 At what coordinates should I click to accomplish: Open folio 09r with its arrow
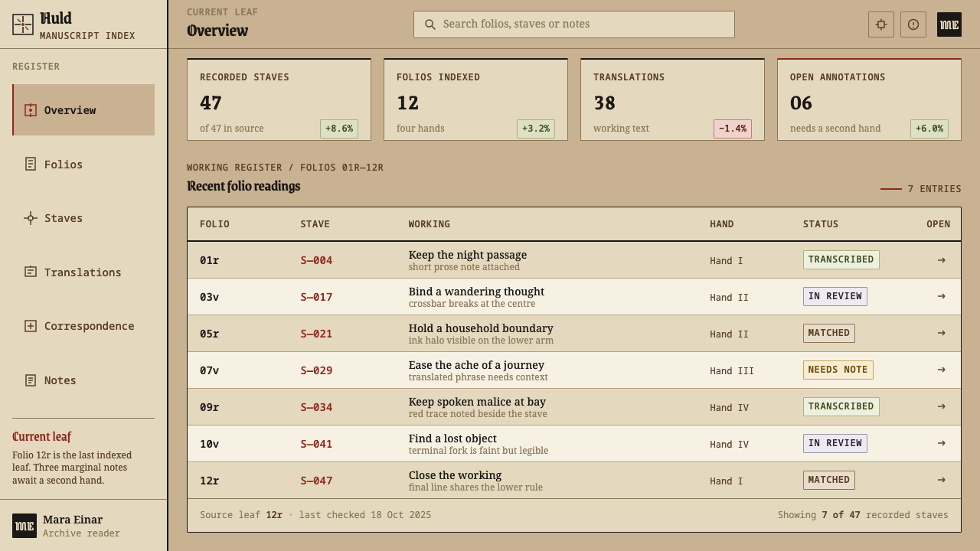[941, 407]
